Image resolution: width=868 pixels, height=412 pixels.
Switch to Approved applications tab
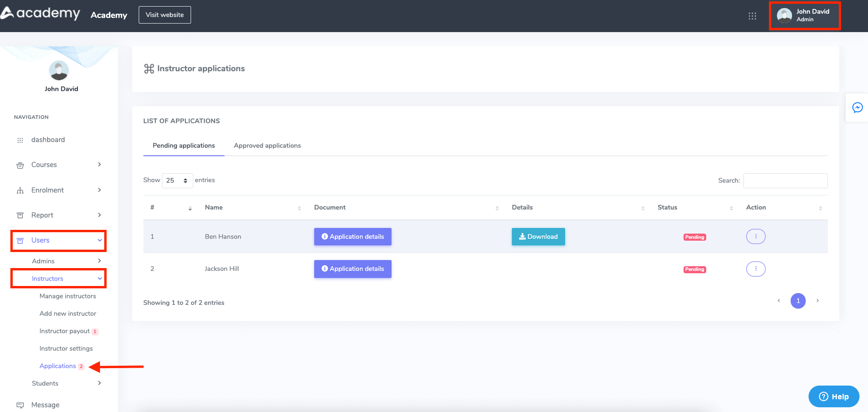[267, 146]
